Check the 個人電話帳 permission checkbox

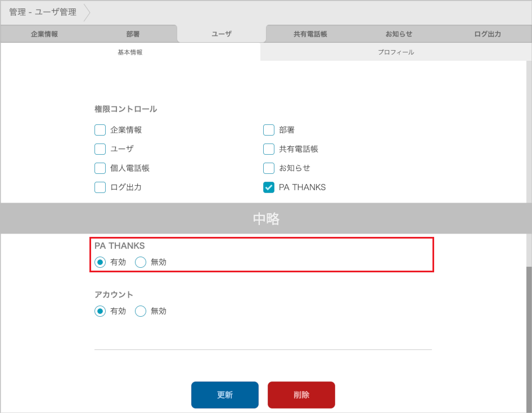[x=100, y=168]
